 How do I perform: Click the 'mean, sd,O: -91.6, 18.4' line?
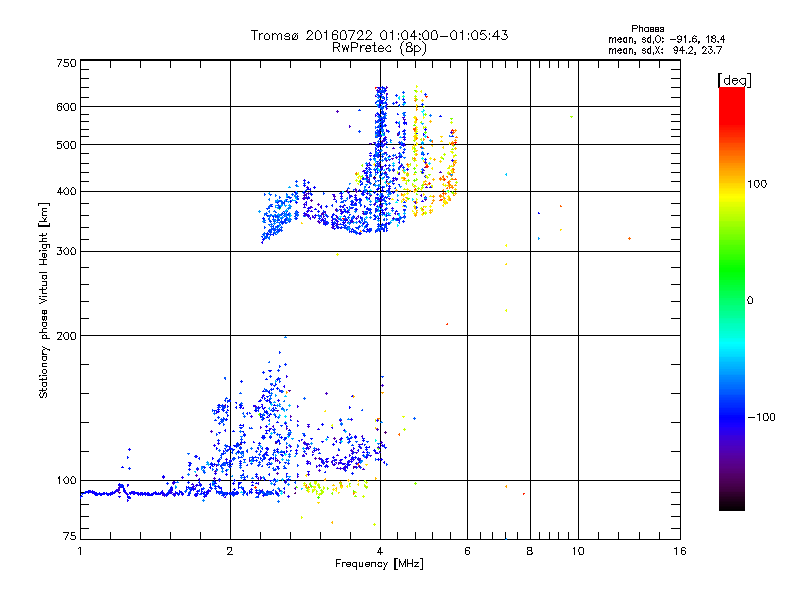pyautogui.click(x=666, y=39)
